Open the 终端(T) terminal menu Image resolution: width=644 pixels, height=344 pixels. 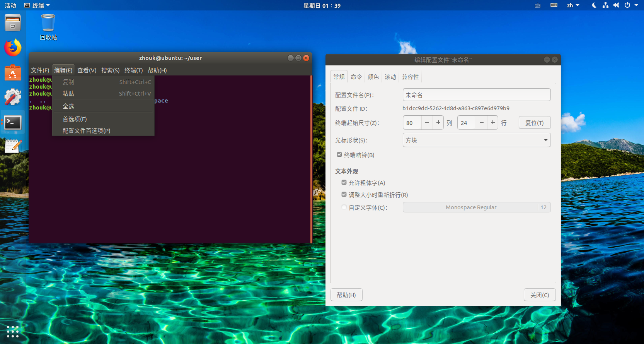(134, 70)
